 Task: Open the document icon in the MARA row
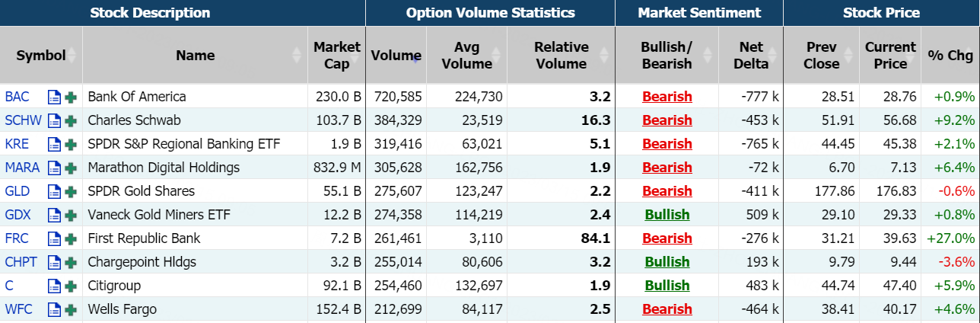(x=54, y=168)
